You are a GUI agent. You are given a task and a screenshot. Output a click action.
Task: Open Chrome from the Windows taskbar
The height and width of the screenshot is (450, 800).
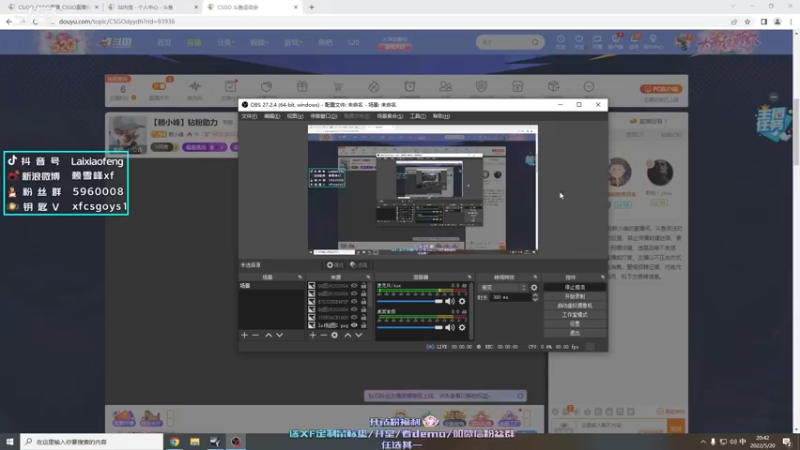point(174,442)
